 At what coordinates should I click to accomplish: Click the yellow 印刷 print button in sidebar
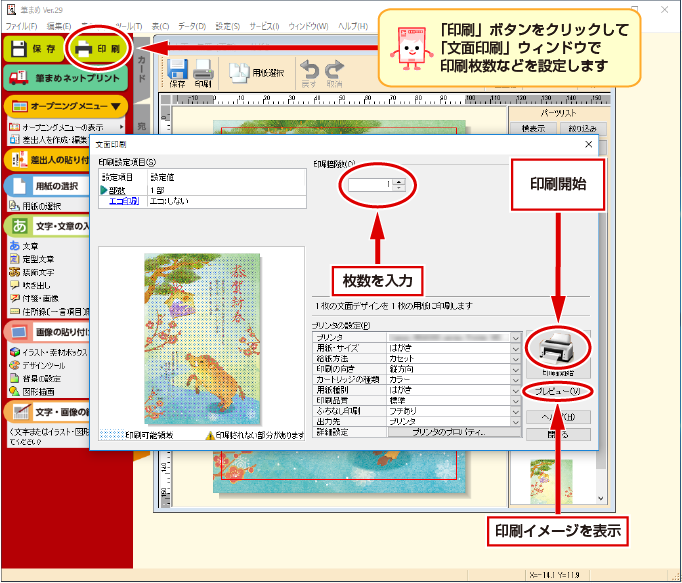click(x=98, y=49)
